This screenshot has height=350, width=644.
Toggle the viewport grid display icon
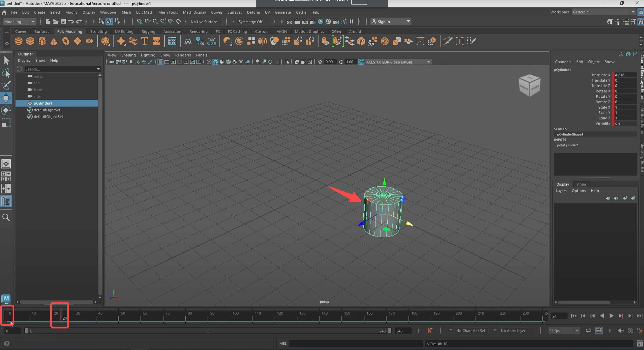coord(160,62)
